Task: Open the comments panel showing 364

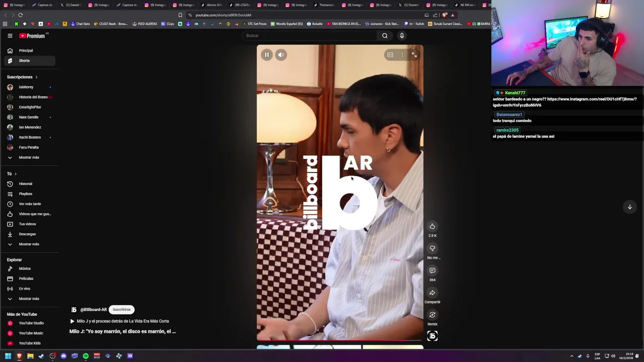Action: (432, 270)
